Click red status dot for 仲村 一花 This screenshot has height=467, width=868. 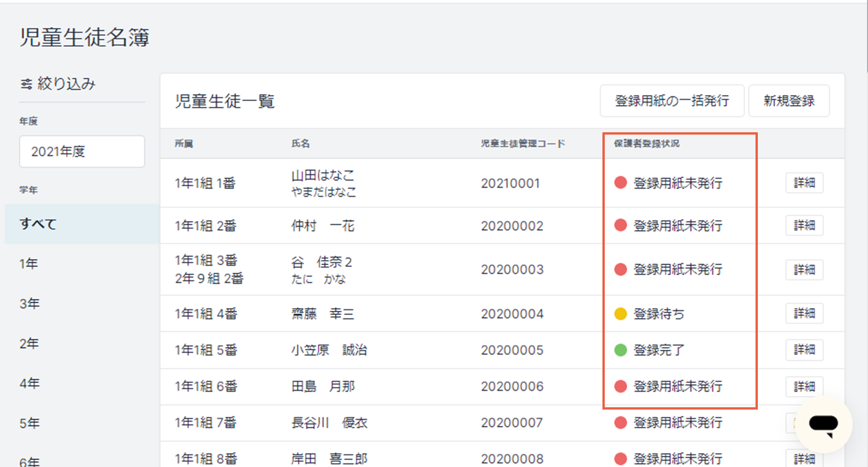[620, 225]
